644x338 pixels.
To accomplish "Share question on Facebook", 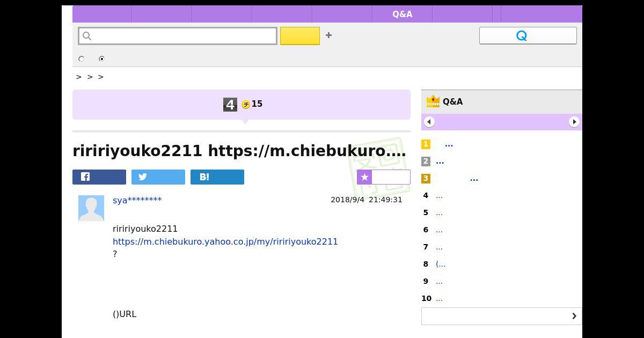I will point(99,177).
